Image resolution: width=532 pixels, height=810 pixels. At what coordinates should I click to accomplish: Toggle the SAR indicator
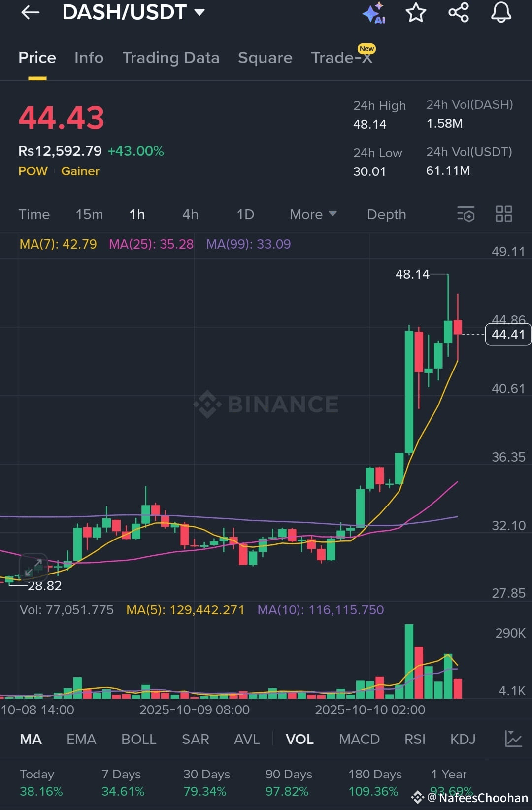coord(195,739)
